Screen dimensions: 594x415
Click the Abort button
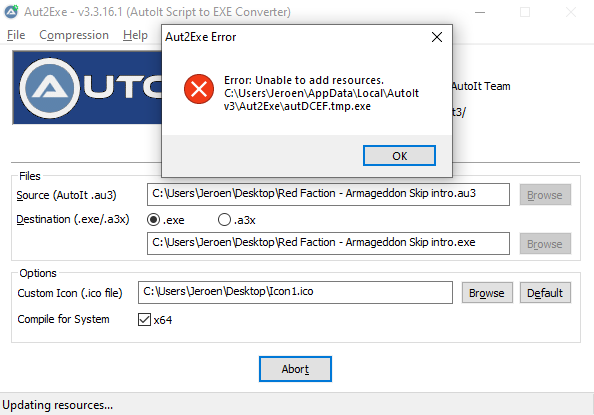point(295,369)
